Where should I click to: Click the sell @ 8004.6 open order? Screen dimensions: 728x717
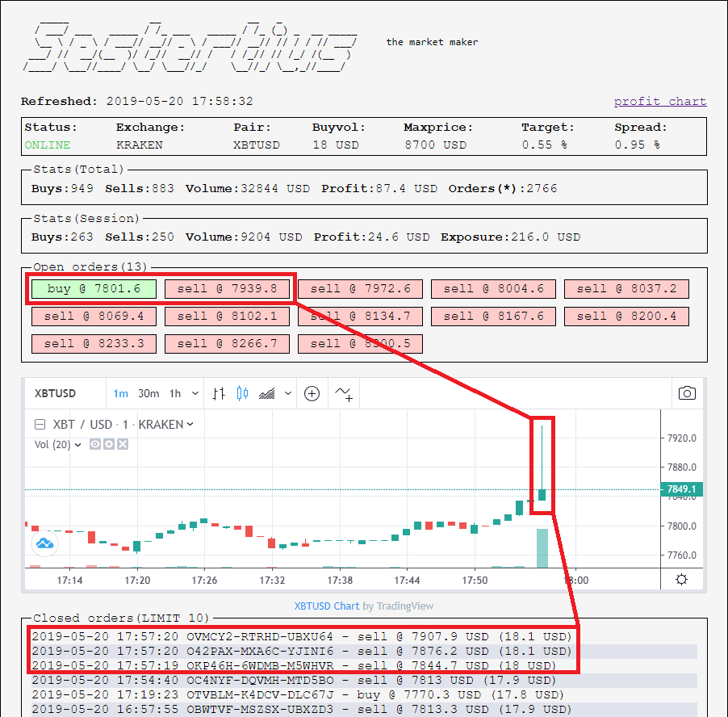coord(493,289)
